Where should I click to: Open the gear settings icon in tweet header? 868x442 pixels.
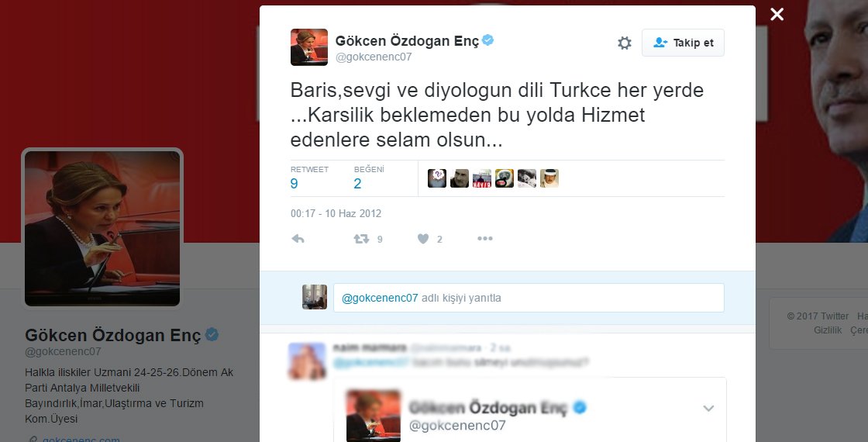click(x=625, y=43)
